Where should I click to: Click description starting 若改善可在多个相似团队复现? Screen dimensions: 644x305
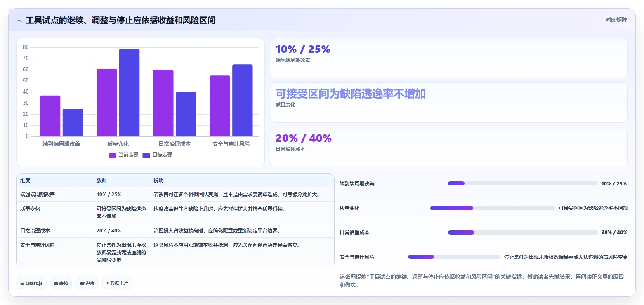237,194
